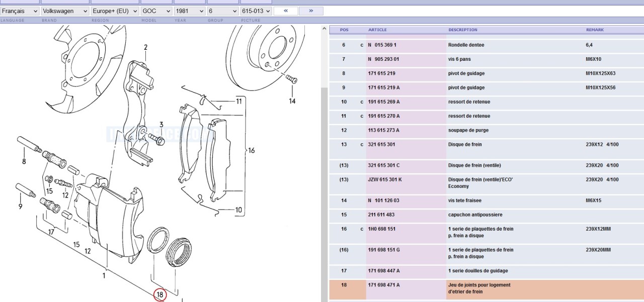Click callout number 14 near the screw
The width and height of the screenshot is (644, 302).
[292, 101]
